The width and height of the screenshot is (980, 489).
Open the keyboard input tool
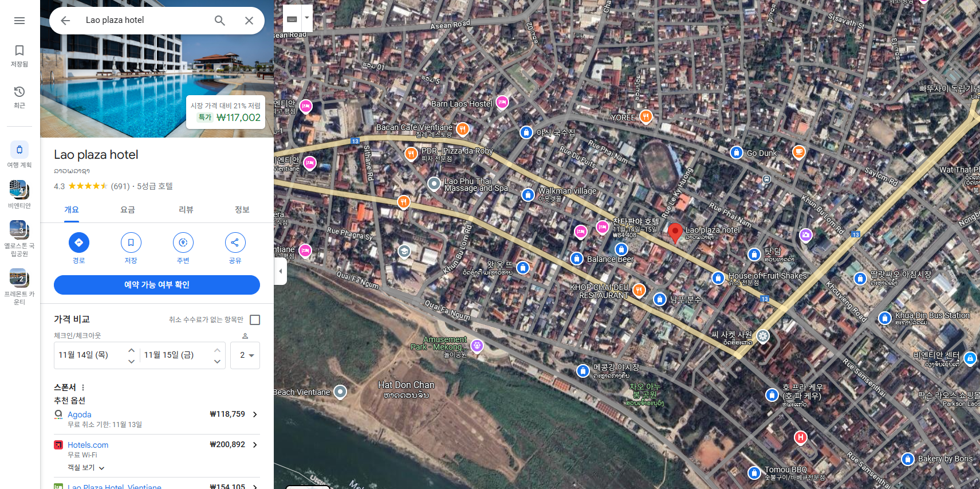click(x=292, y=18)
